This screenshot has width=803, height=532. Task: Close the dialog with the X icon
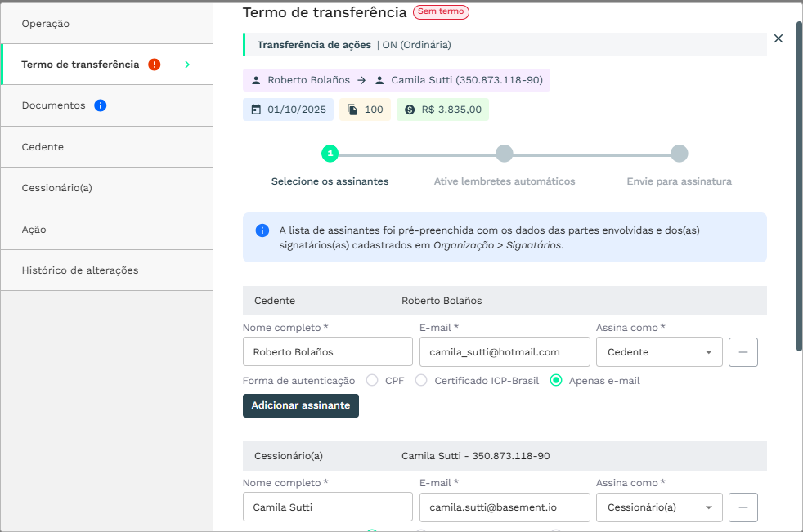(778, 38)
